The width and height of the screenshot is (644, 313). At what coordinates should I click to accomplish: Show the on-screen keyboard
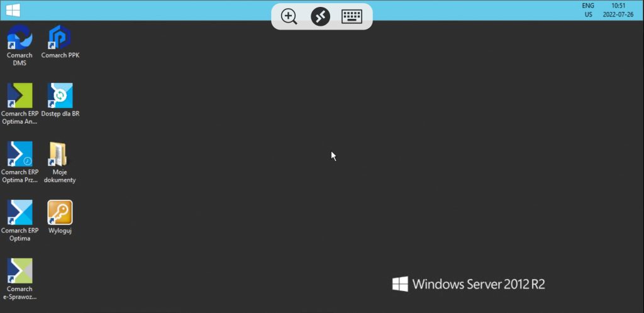click(x=352, y=17)
